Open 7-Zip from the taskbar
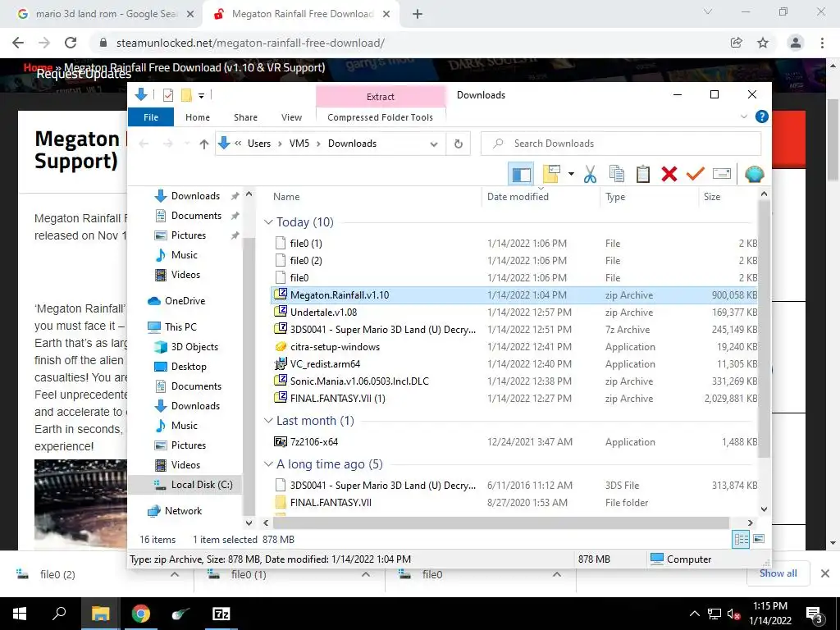The image size is (840, 630). 221,614
